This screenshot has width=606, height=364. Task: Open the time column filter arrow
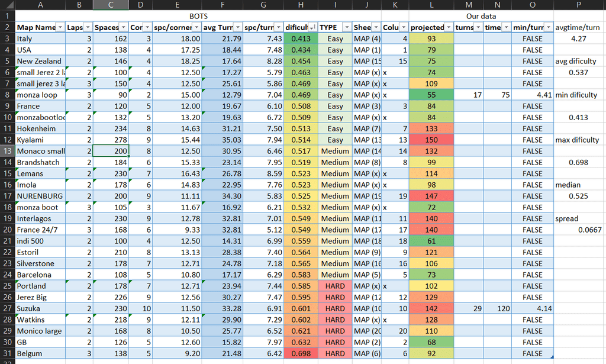pyautogui.click(x=507, y=27)
